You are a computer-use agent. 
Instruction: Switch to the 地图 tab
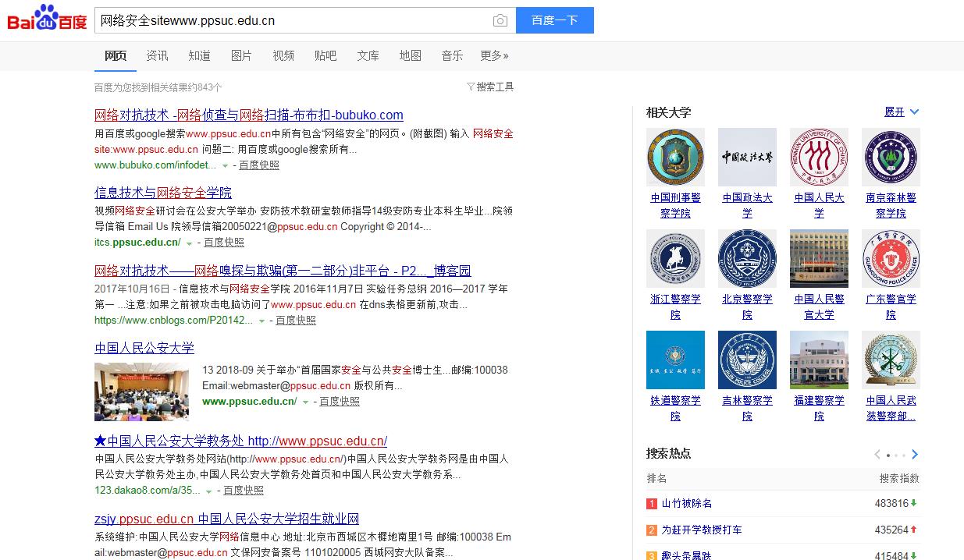(410, 55)
